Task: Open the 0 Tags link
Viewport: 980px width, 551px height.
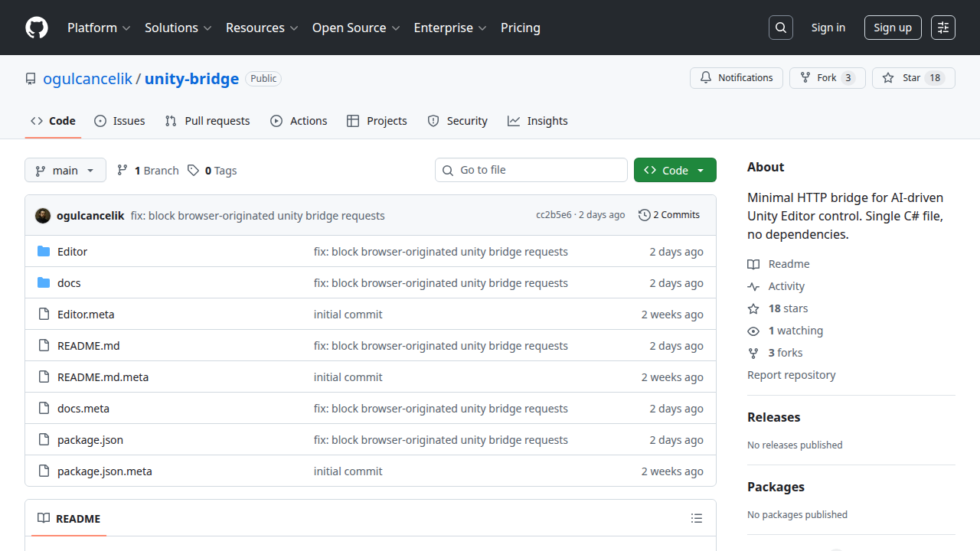Action: click(x=212, y=170)
